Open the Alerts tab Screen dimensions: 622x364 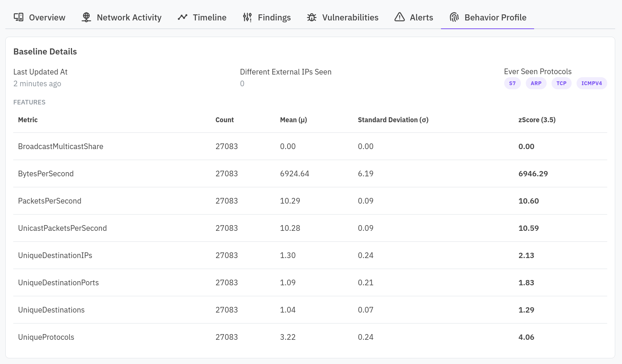point(414,17)
